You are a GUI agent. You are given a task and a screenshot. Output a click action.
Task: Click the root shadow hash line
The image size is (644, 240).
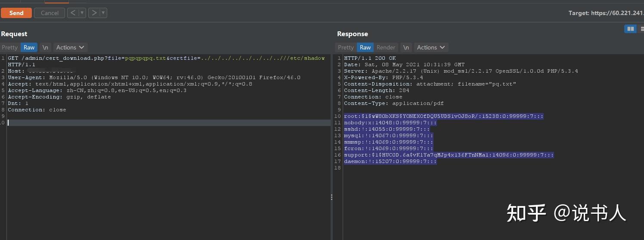[444, 116]
